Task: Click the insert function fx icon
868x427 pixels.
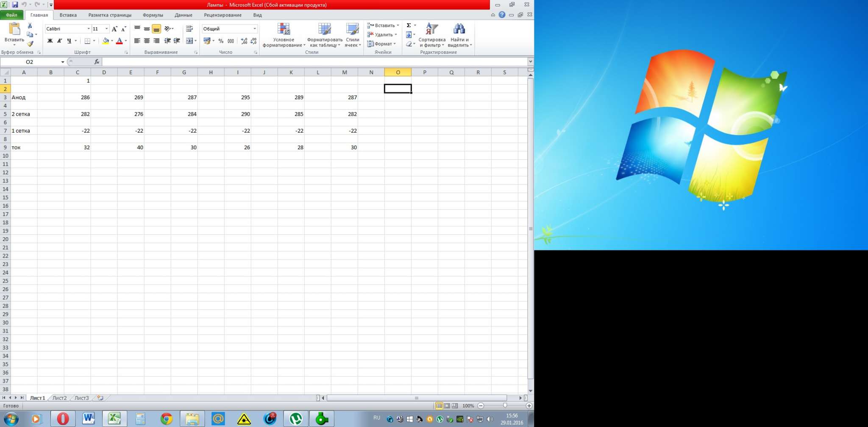Action: 97,62
